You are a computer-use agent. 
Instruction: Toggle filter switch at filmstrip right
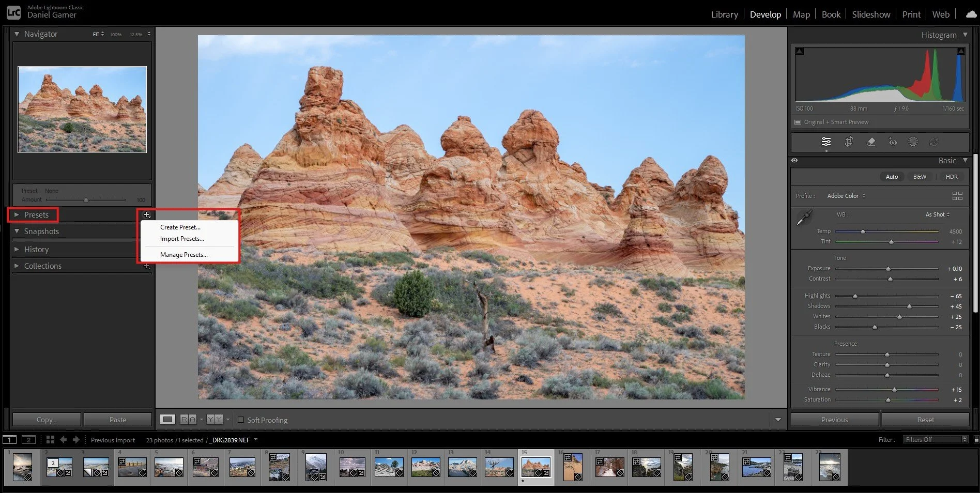pyautogui.click(x=976, y=440)
